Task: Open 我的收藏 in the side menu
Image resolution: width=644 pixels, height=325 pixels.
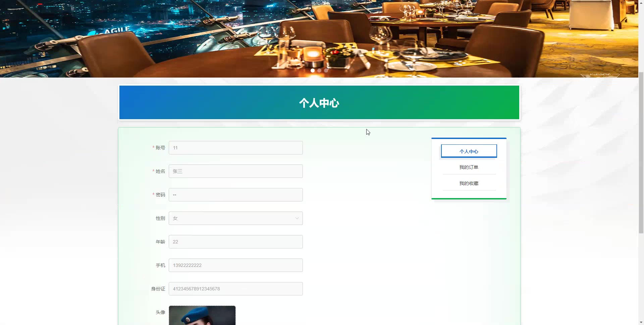Action: tap(469, 183)
